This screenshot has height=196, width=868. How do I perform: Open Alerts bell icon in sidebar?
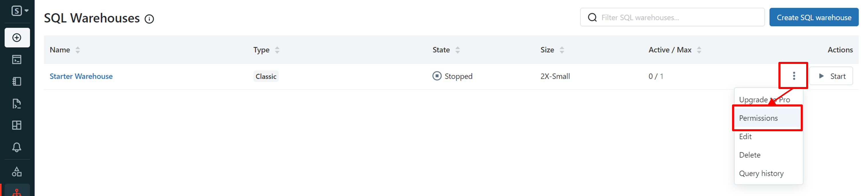coord(17,147)
